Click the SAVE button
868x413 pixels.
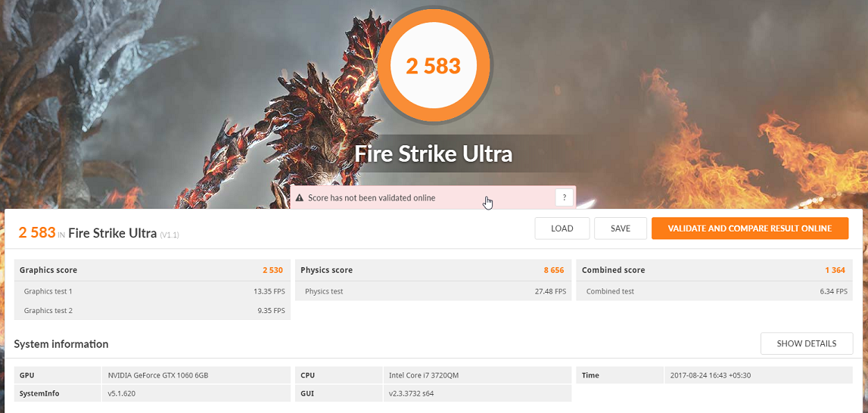pos(621,228)
